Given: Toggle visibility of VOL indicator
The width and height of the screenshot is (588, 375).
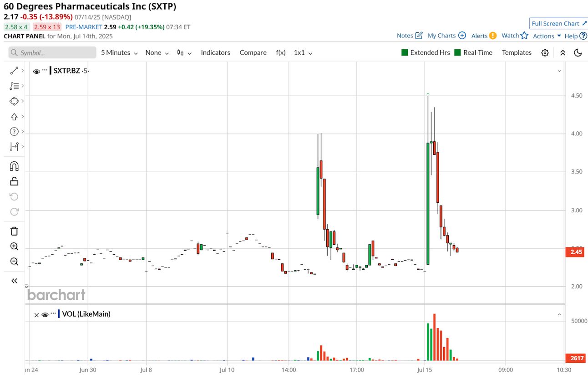Looking at the screenshot, I should 45,314.
